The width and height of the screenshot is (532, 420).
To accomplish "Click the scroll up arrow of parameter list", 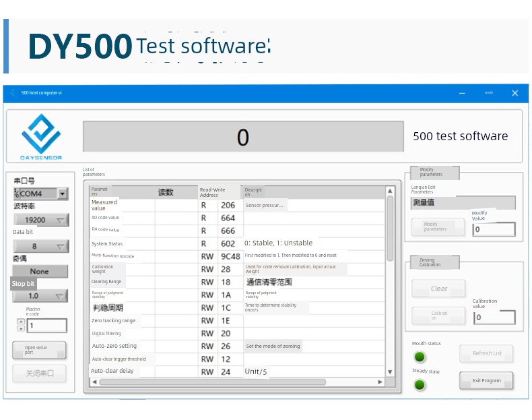I will point(390,191).
